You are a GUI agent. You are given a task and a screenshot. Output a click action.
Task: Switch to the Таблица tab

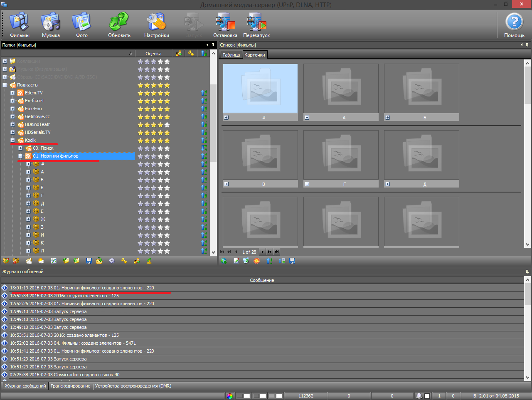tap(231, 55)
